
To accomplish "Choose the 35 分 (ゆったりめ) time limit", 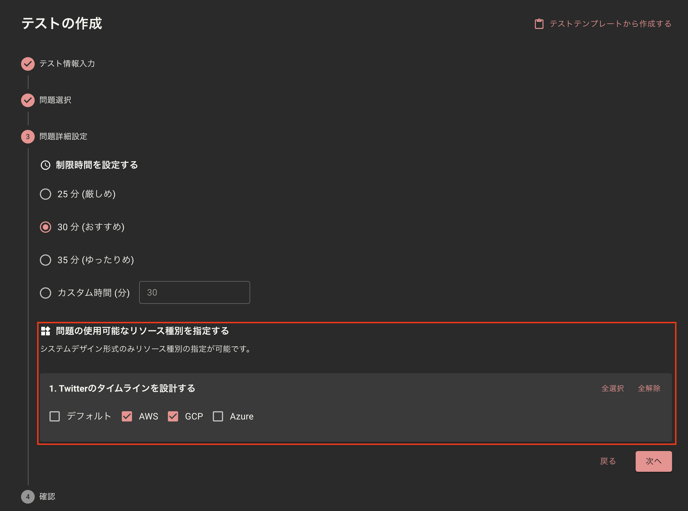I will (x=45, y=260).
